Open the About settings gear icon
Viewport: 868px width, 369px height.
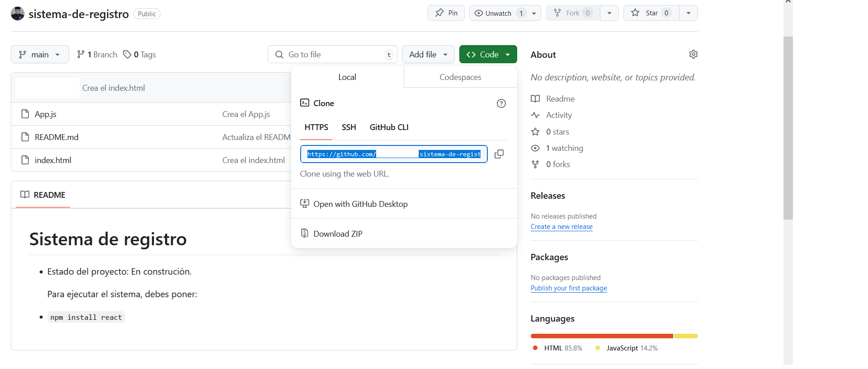(x=693, y=54)
